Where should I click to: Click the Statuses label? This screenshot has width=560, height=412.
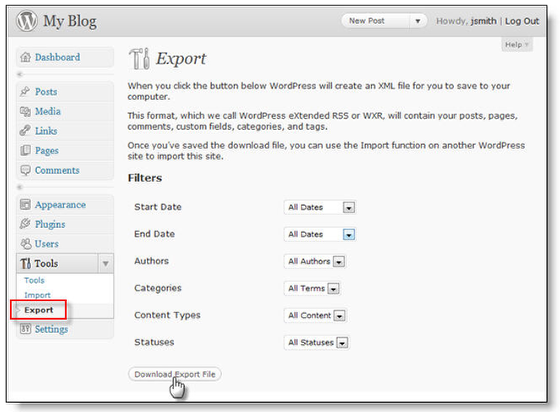click(x=154, y=342)
